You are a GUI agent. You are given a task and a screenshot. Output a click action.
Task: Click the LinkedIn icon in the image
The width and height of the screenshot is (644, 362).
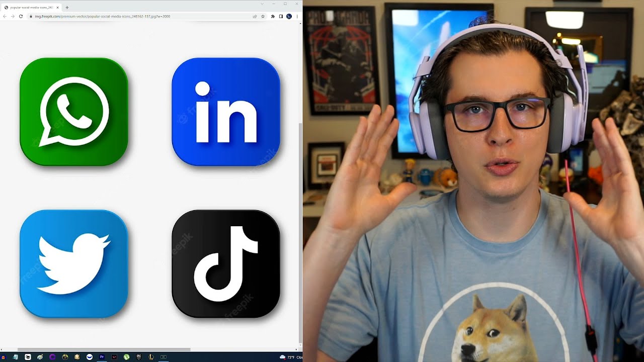click(226, 112)
